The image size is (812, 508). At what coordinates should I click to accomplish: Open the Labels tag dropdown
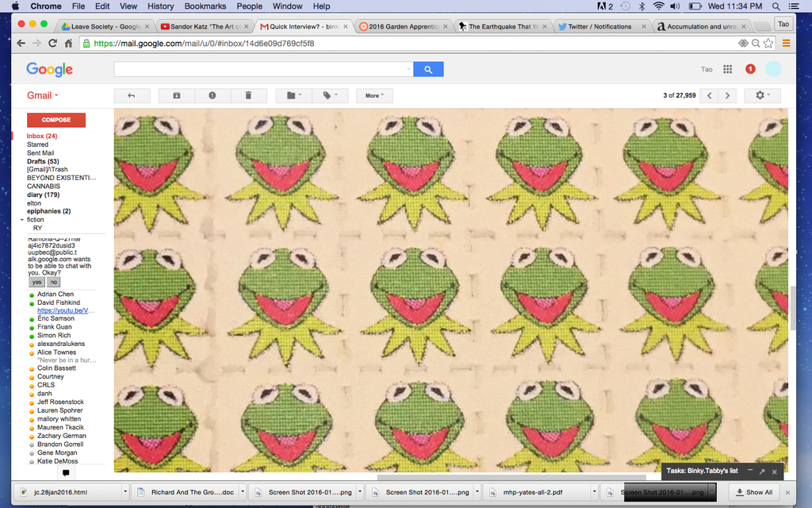[x=330, y=95]
